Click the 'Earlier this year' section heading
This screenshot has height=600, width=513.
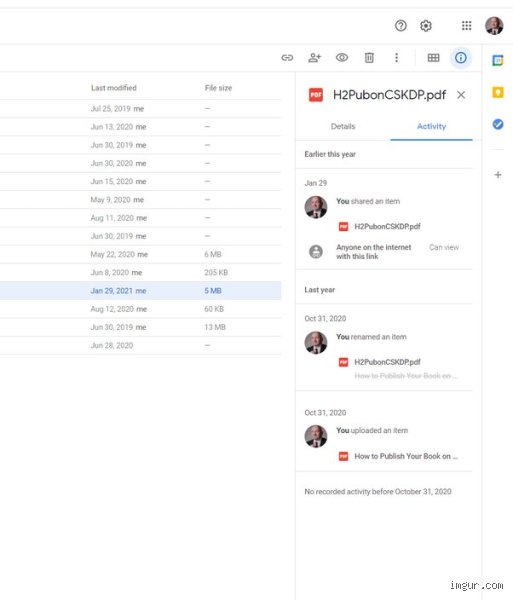coord(330,154)
